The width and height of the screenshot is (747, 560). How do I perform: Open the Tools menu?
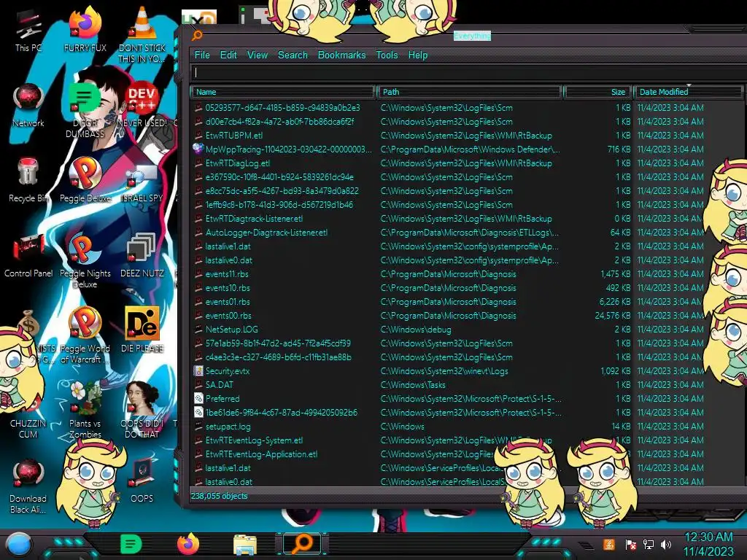click(x=387, y=55)
